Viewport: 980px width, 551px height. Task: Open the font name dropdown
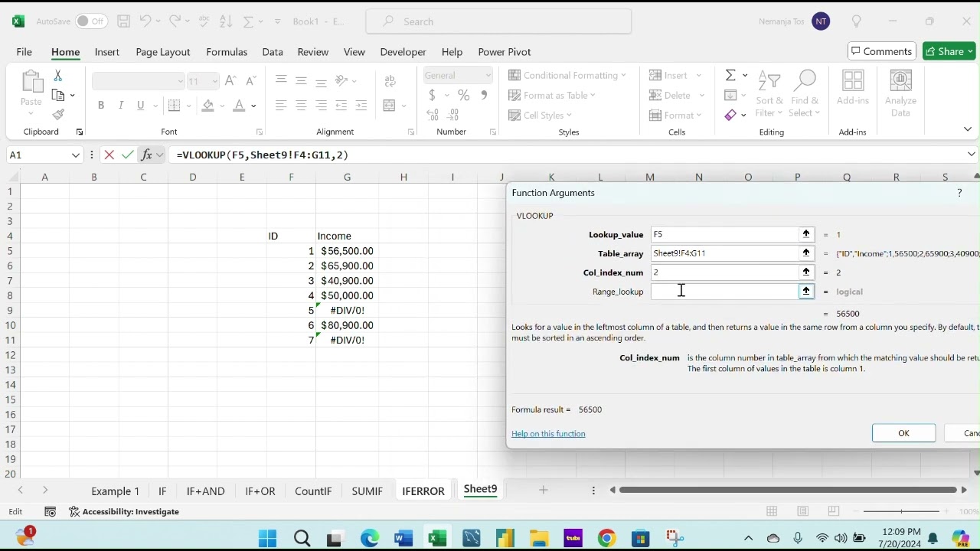point(180,81)
